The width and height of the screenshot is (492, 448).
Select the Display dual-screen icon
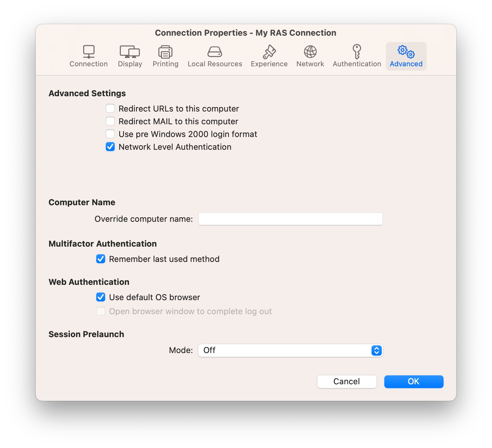click(130, 52)
